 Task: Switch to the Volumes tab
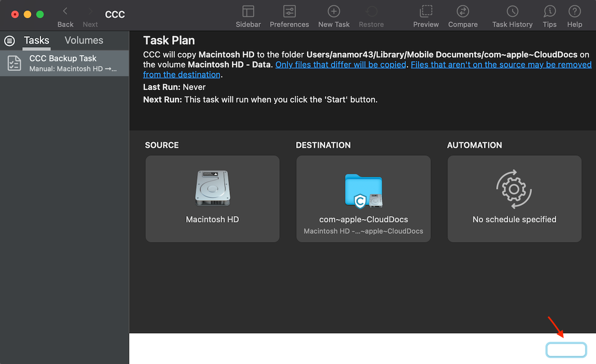click(84, 41)
